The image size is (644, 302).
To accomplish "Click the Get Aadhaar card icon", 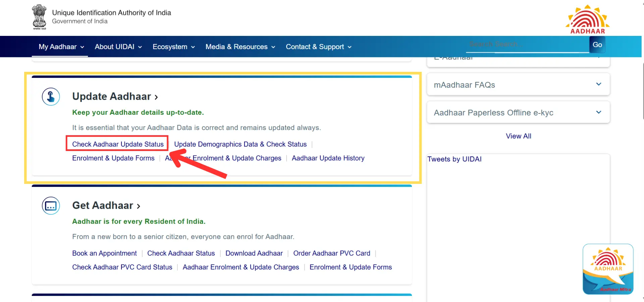I will pos(51,206).
